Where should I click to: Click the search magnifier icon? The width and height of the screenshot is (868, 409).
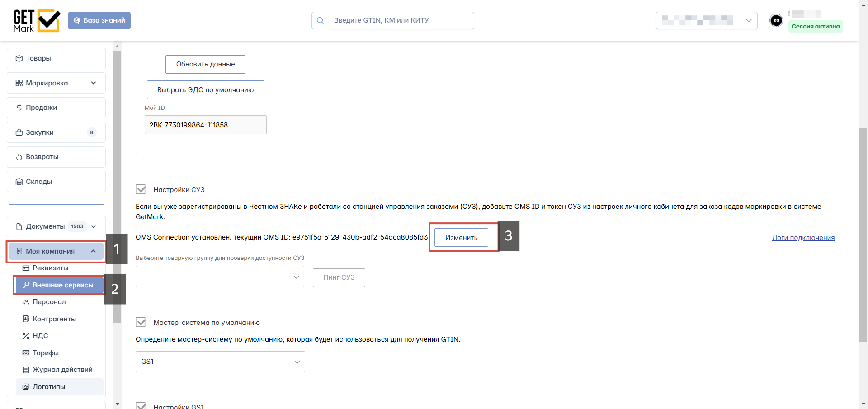click(x=320, y=20)
